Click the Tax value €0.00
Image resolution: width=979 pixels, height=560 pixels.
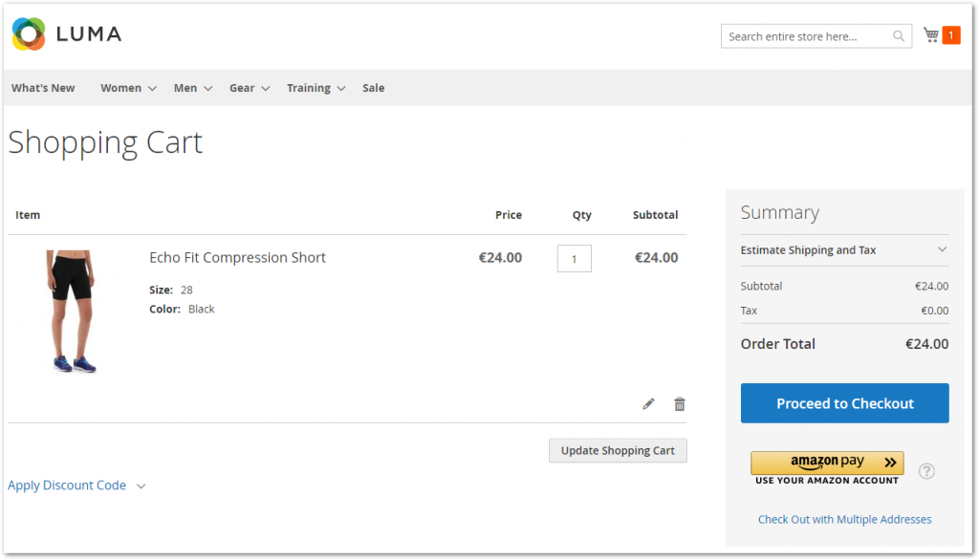coord(935,311)
